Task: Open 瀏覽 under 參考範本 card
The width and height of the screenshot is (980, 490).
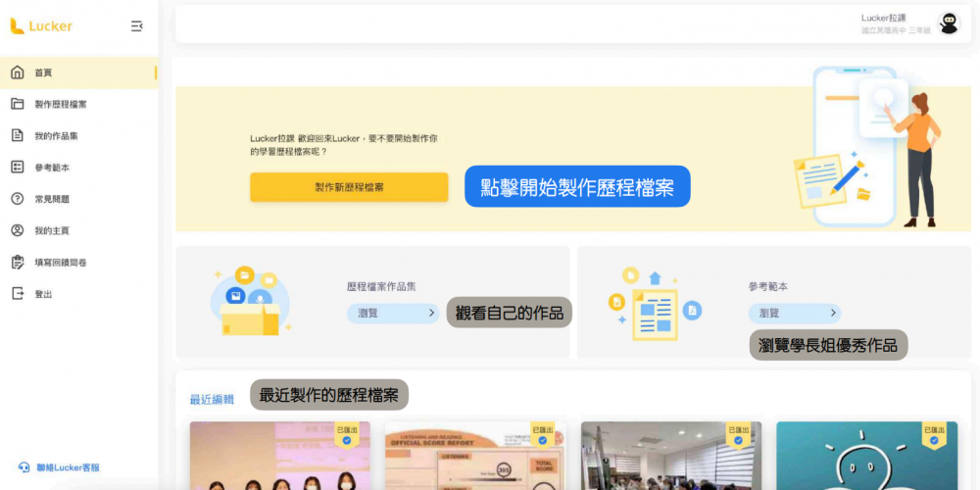Action: tap(794, 314)
